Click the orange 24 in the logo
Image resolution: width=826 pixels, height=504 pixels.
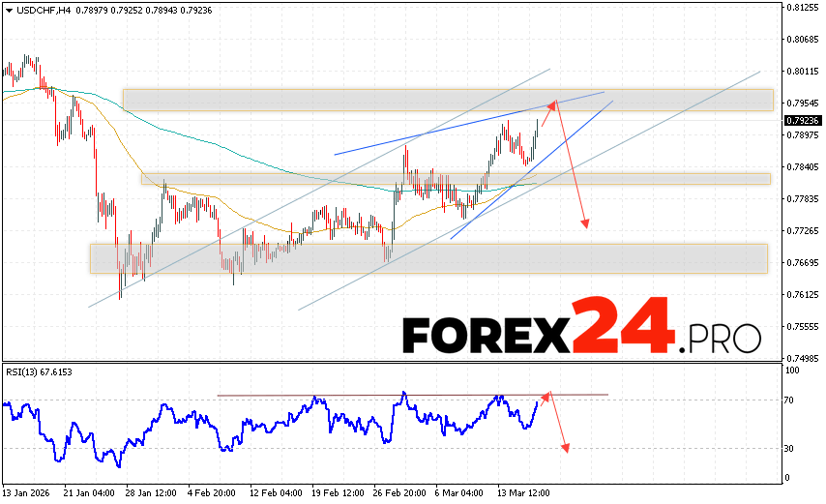point(621,327)
